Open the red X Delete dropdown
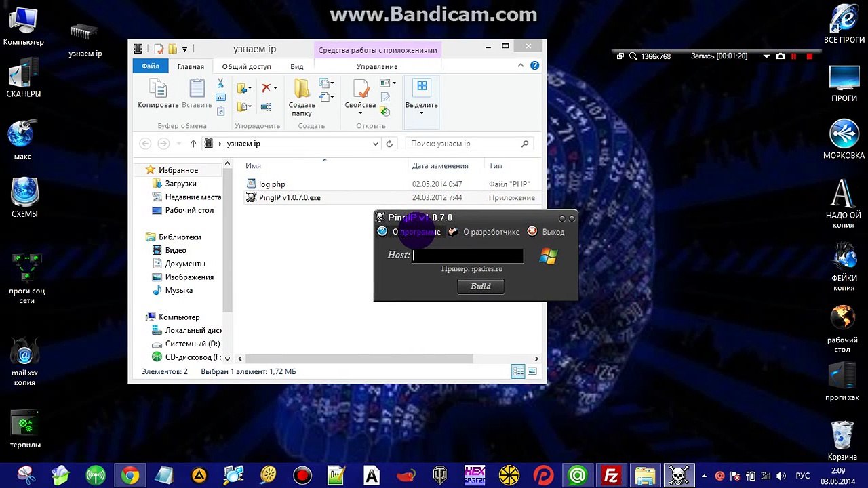Screen dimensions: 868x488 (269, 88)
